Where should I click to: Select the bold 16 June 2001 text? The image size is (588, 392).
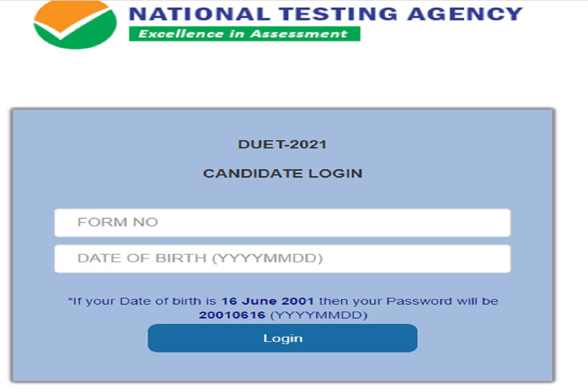pyautogui.click(x=269, y=301)
